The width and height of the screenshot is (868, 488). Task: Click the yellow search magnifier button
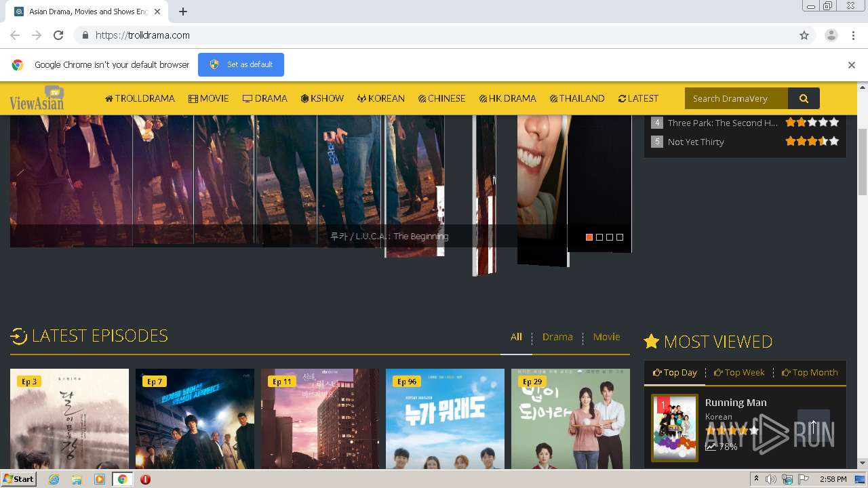[804, 98]
